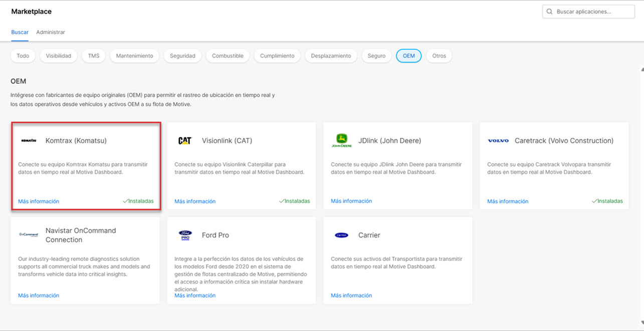Click the magnifying glass search icon

[550, 12]
